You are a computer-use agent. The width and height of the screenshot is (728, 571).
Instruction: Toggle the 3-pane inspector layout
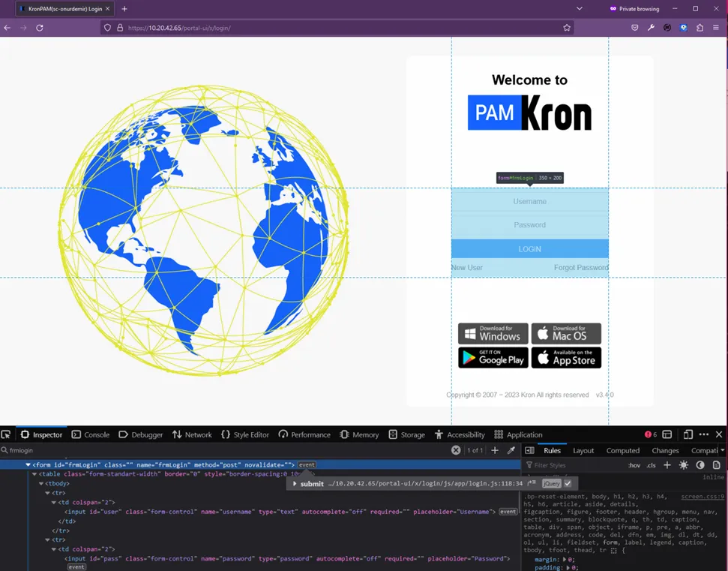point(530,450)
